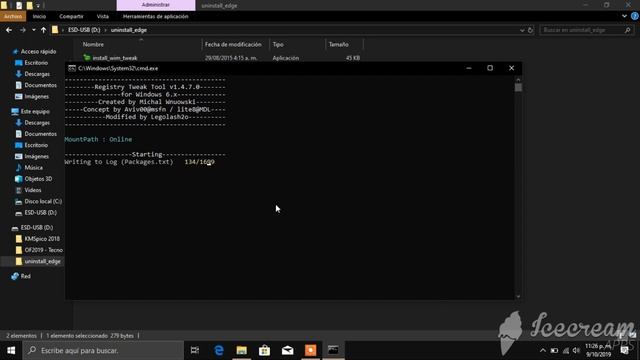Launch Microsoft Edge from taskbar
Viewport: 640px width, 360px height.
(x=219, y=350)
